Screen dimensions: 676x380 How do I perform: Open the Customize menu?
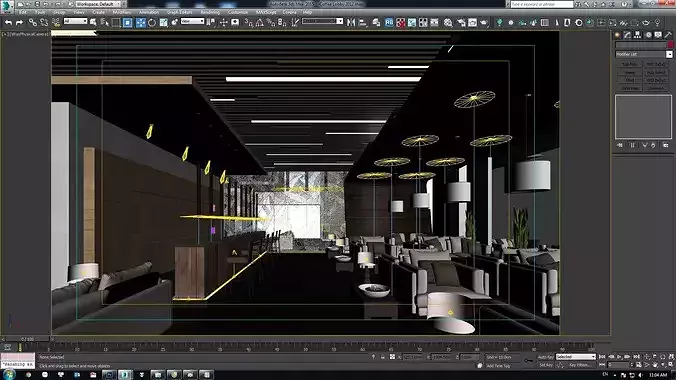click(x=238, y=13)
